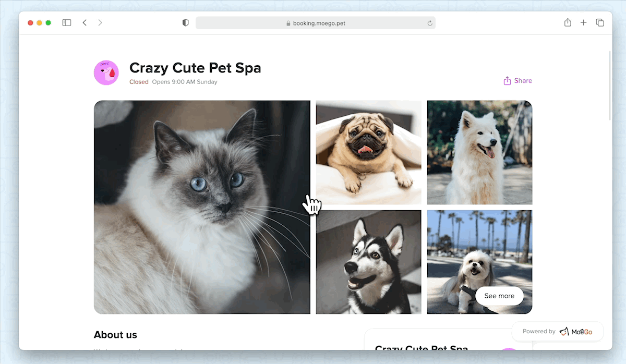Close the Safari window with red button

click(x=30, y=23)
